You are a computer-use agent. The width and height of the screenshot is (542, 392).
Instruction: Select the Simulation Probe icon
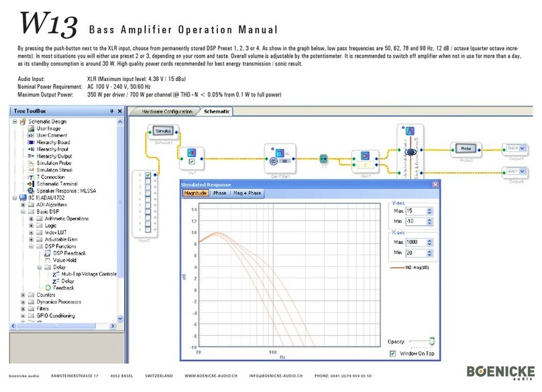pyautogui.click(x=31, y=163)
